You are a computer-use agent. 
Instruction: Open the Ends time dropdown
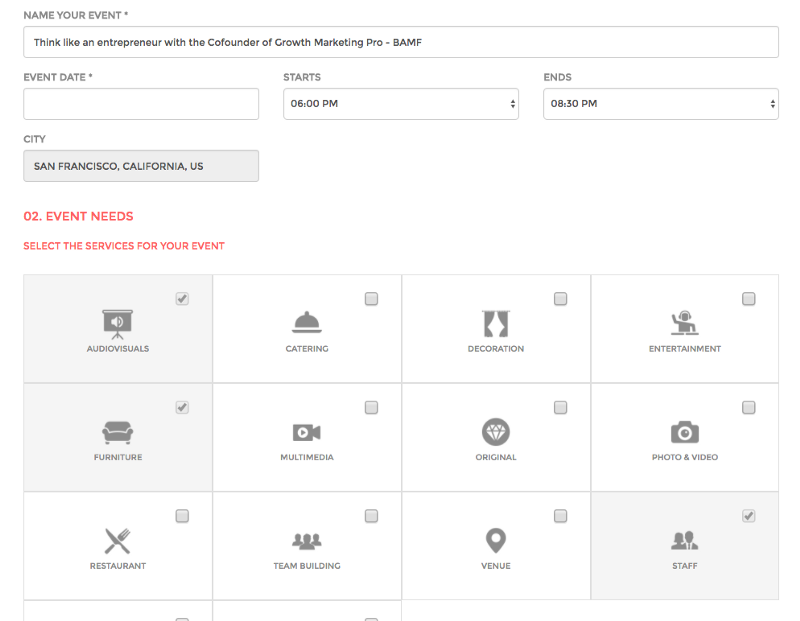coord(661,104)
